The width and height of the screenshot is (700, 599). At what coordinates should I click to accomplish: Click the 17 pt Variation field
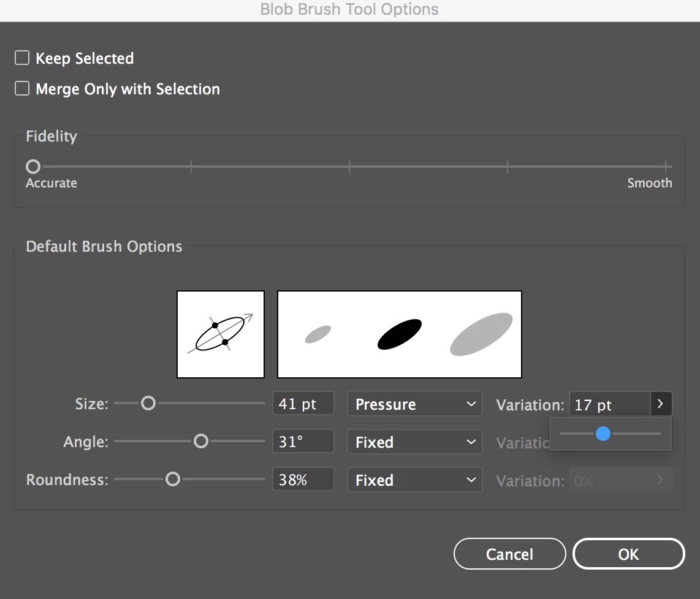point(610,404)
